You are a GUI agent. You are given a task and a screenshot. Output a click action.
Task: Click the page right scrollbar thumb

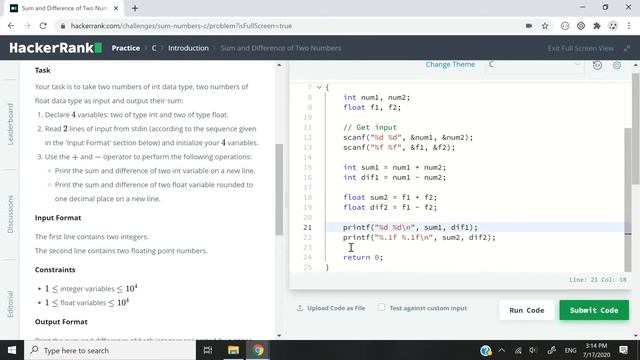[x=636, y=129]
